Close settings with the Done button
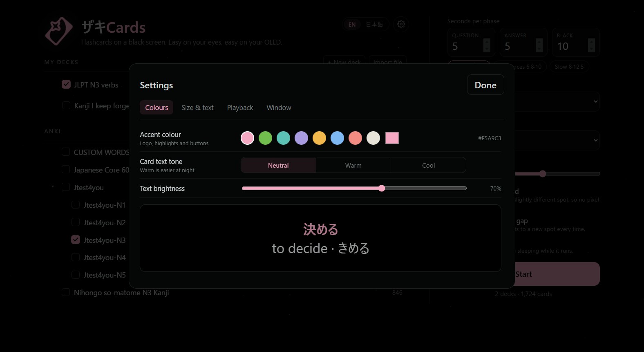Image resolution: width=644 pixels, height=352 pixels. (485, 85)
